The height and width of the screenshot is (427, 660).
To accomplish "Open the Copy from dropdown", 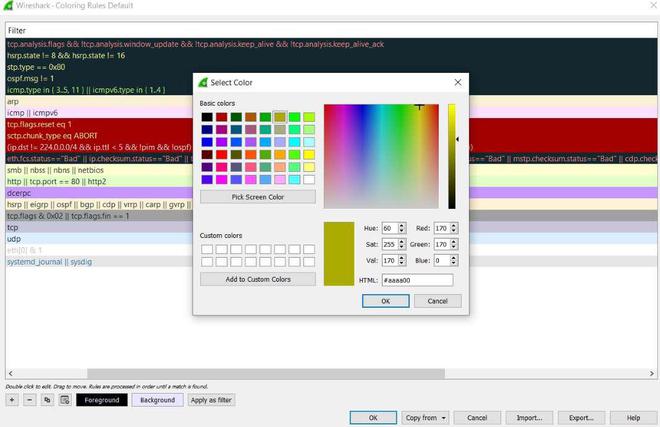I will (425, 418).
